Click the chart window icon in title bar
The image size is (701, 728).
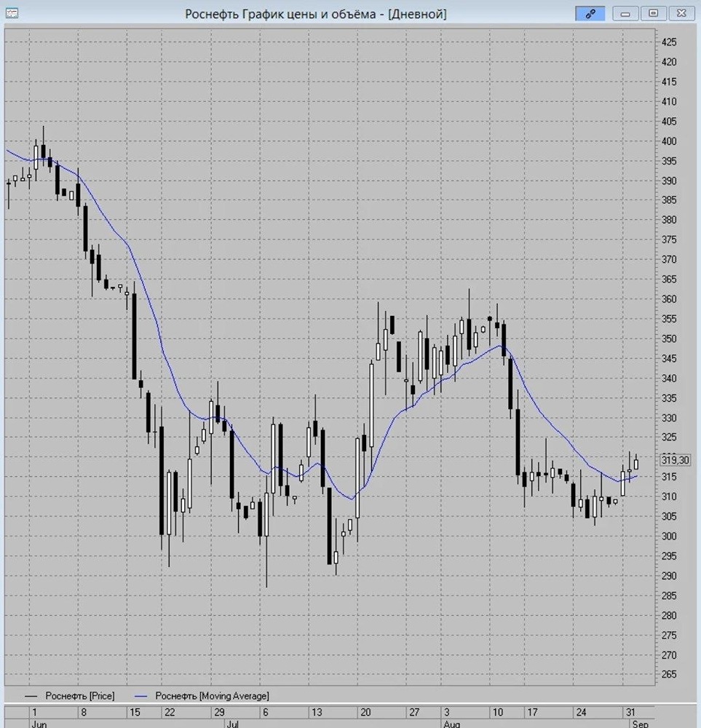coord(12,13)
